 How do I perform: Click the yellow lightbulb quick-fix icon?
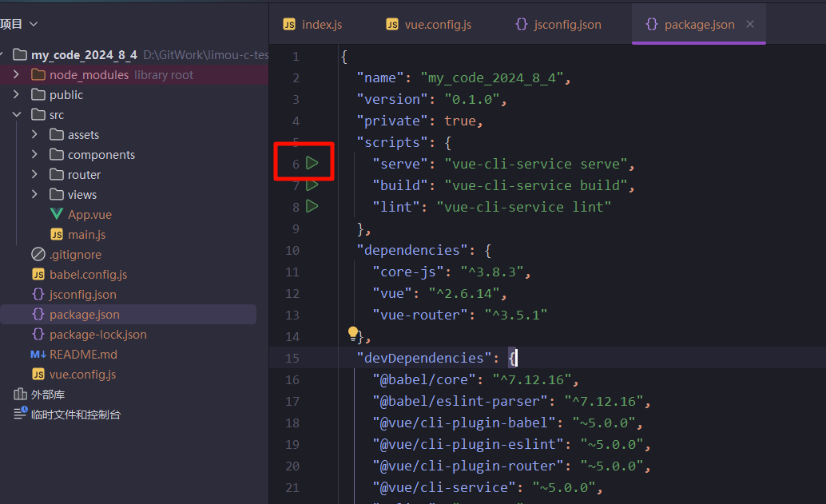353,333
